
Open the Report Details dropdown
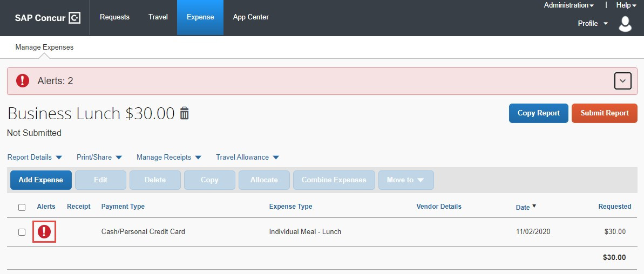point(35,157)
